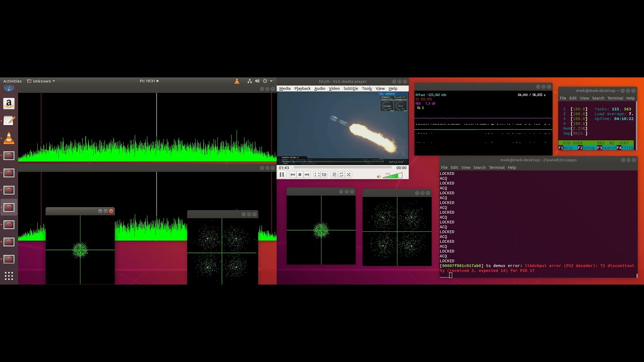Toggle loop mode in VLC

[x=341, y=174]
